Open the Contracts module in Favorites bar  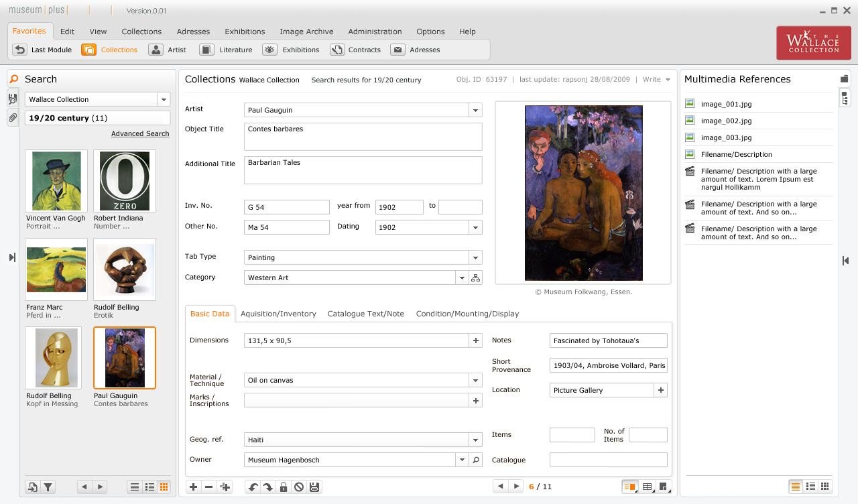click(x=356, y=50)
